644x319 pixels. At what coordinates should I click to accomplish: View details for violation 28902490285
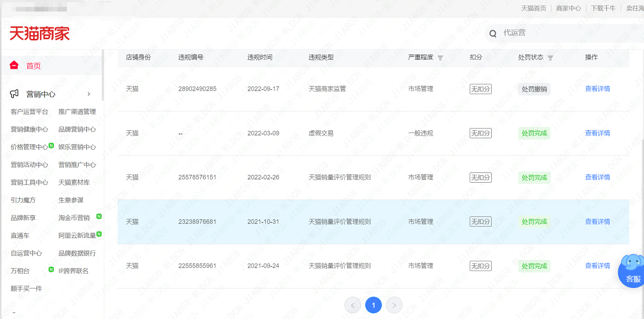tap(597, 89)
